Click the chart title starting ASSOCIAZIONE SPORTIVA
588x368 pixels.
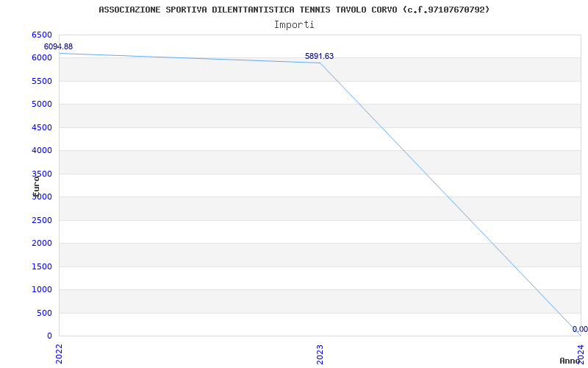[x=295, y=10]
